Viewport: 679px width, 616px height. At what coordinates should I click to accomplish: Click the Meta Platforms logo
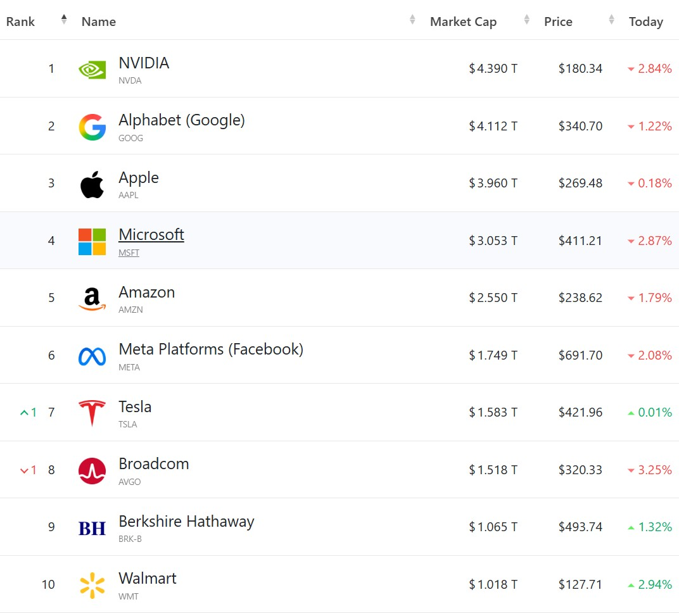pos(92,356)
